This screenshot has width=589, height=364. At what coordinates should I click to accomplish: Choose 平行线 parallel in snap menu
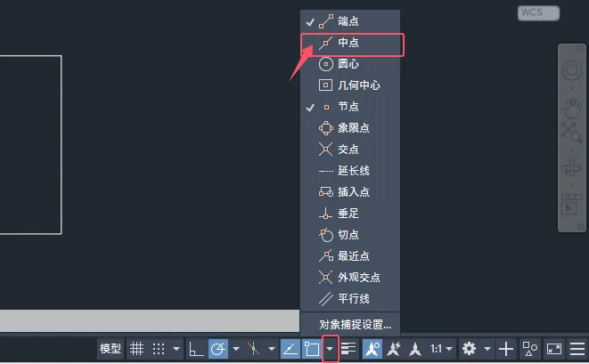point(350,299)
